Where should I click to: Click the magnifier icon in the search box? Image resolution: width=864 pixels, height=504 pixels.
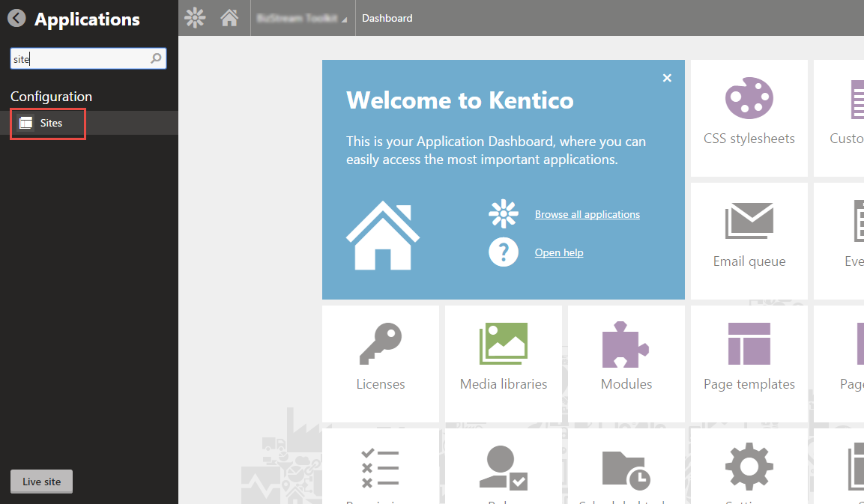click(x=156, y=58)
